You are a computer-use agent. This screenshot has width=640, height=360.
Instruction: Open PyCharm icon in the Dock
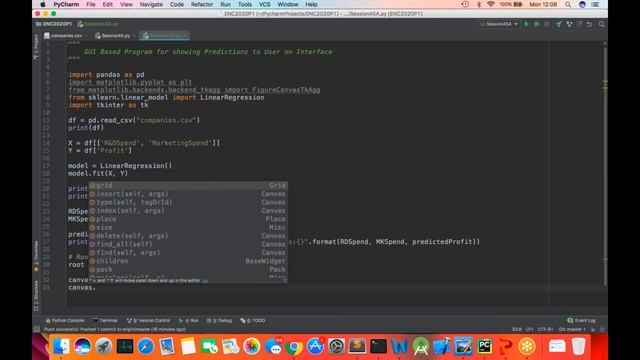(484, 346)
